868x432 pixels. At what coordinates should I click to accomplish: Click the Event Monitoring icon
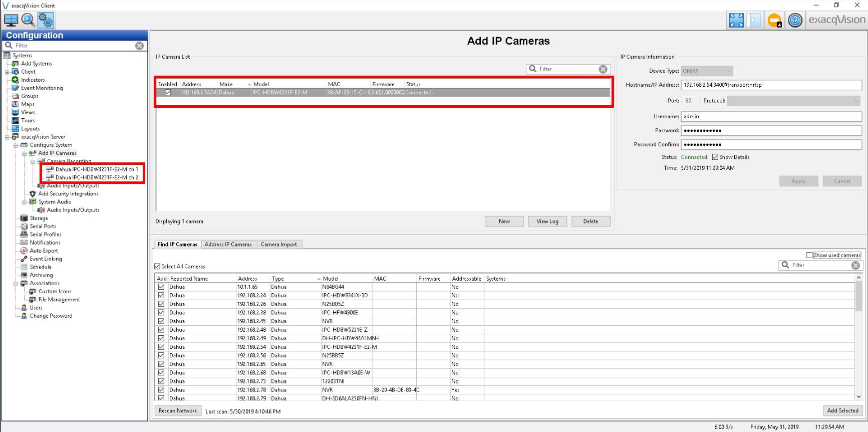[x=16, y=88]
